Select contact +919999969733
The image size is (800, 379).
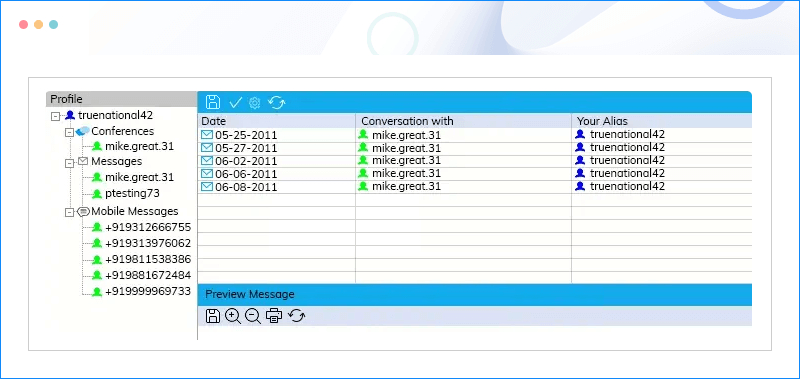[148, 291]
